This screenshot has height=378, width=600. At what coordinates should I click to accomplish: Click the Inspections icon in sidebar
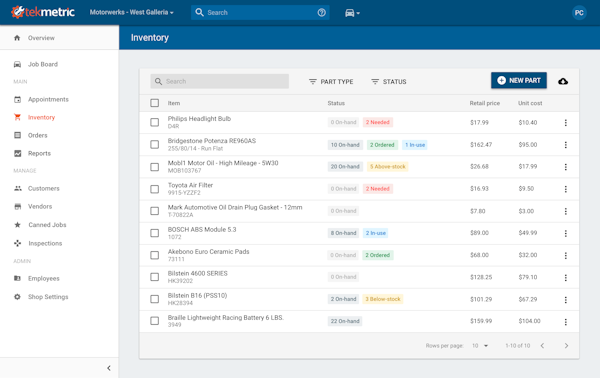[18, 243]
